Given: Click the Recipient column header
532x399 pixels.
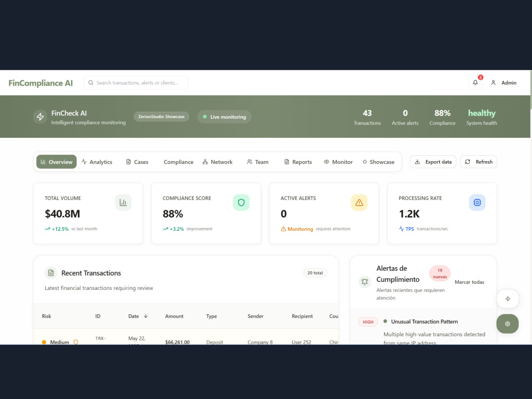Looking at the screenshot, I should (302, 316).
